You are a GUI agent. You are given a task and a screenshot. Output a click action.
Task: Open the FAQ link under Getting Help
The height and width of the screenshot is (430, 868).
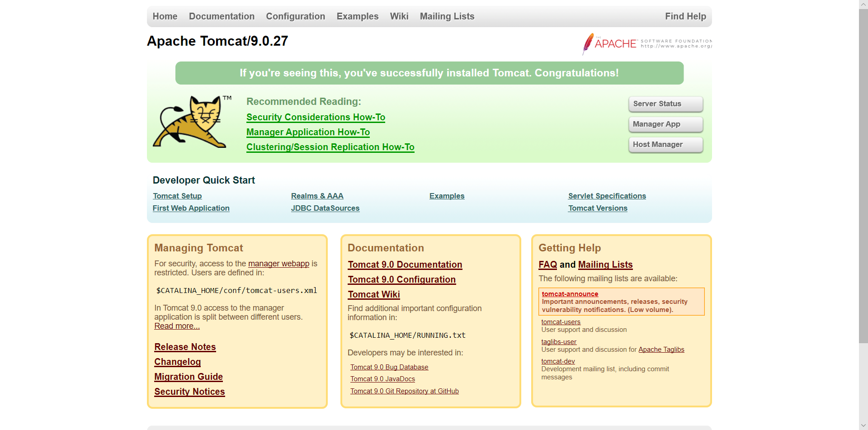547,265
